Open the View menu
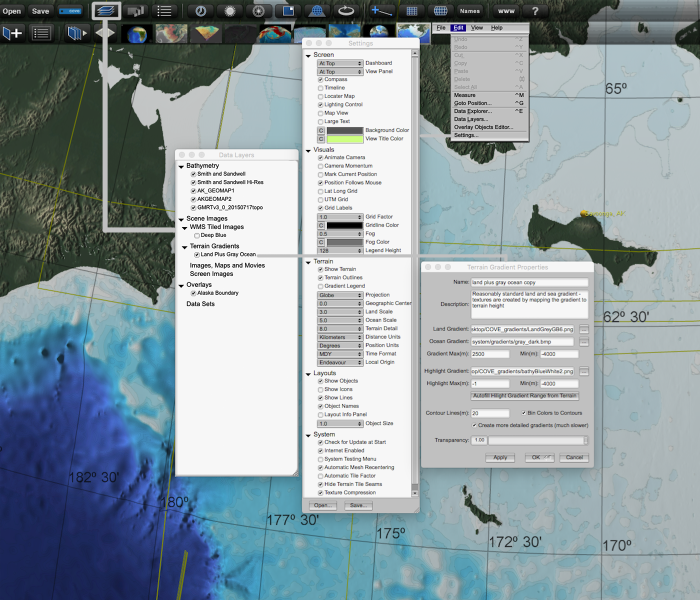This screenshot has width=700, height=600. tap(476, 28)
